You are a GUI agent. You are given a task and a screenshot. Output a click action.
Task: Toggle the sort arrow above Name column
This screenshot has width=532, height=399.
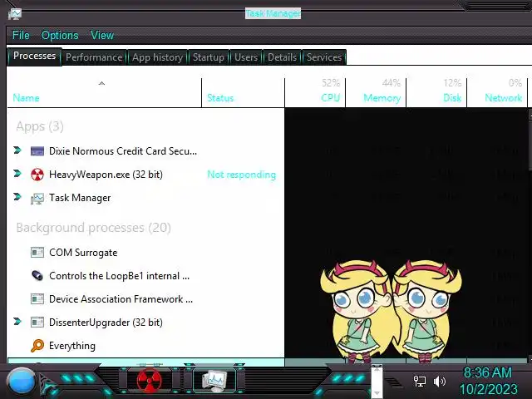pyautogui.click(x=101, y=83)
